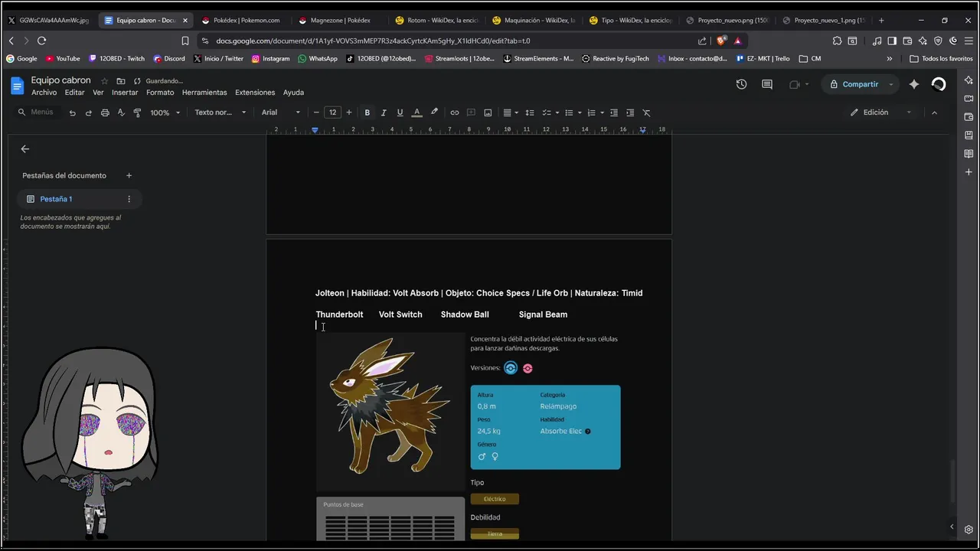Click the Google Docs home logo
The height and width of the screenshot is (551, 980).
(x=17, y=86)
